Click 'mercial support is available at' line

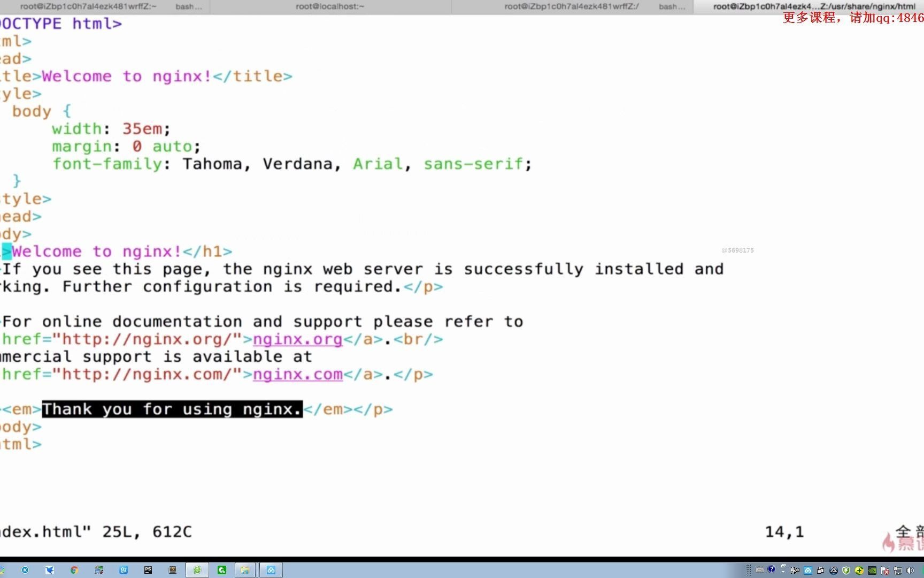pyautogui.click(x=156, y=357)
